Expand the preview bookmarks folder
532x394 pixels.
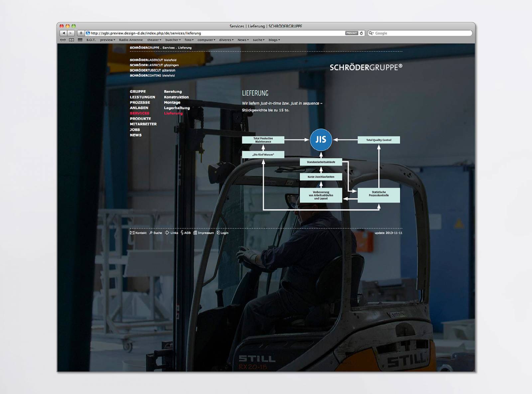107,40
